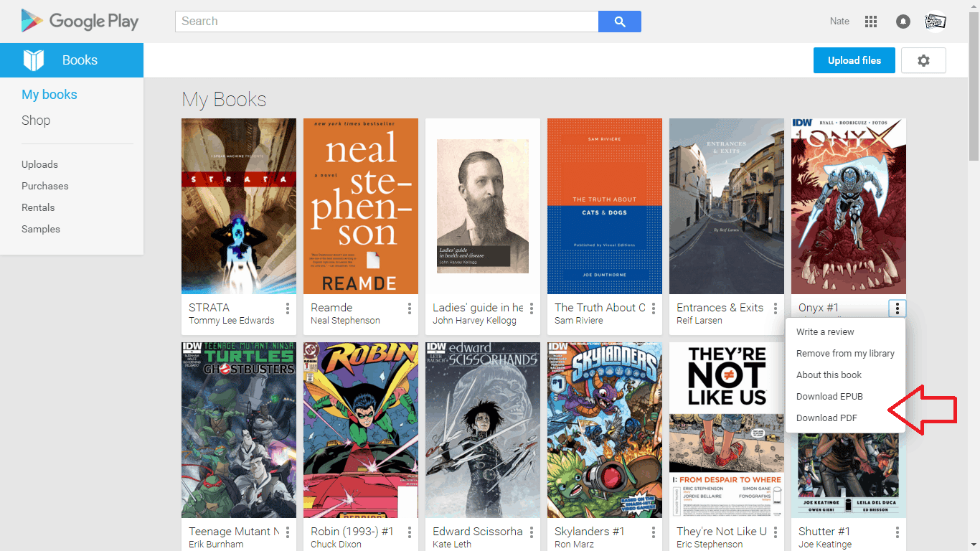The height and width of the screenshot is (551, 980).
Task: Select Write a review from menu
Action: coord(846,332)
